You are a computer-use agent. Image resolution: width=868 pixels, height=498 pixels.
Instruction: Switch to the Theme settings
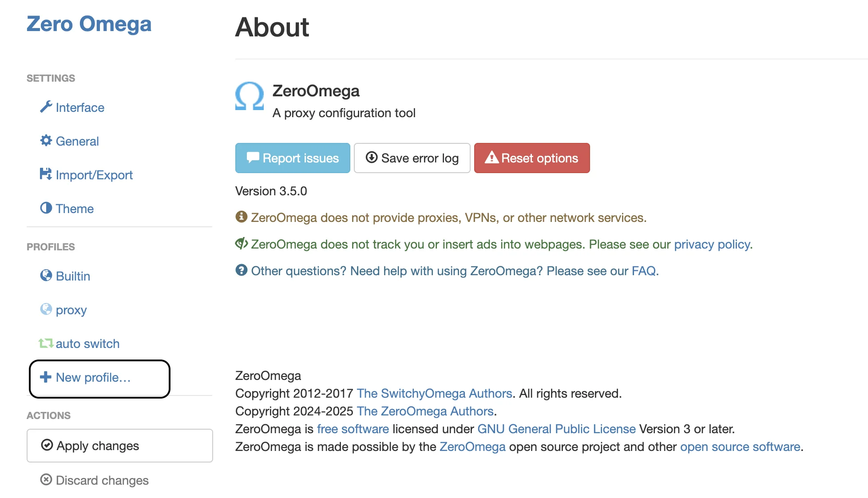click(75, 209)
